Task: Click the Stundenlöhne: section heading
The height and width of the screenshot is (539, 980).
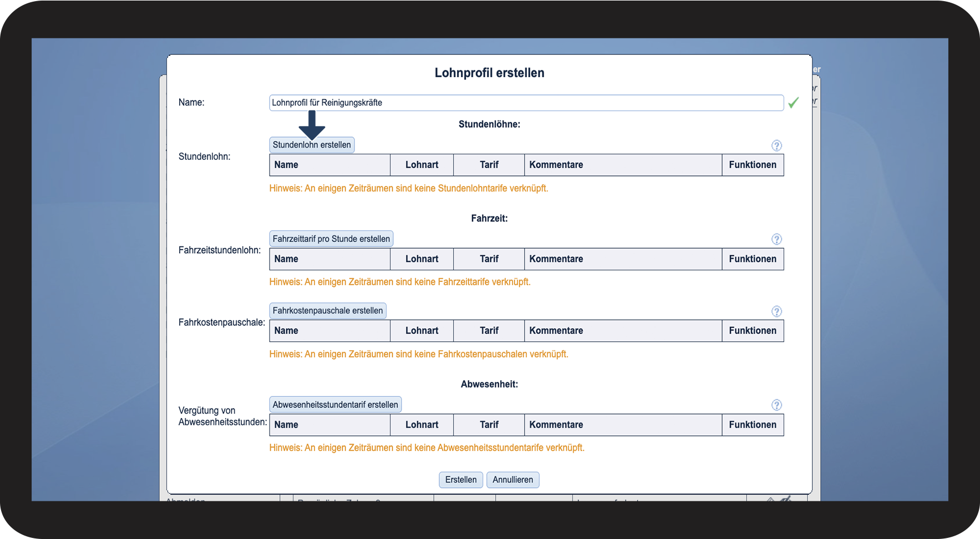Action: pos(490,124)
